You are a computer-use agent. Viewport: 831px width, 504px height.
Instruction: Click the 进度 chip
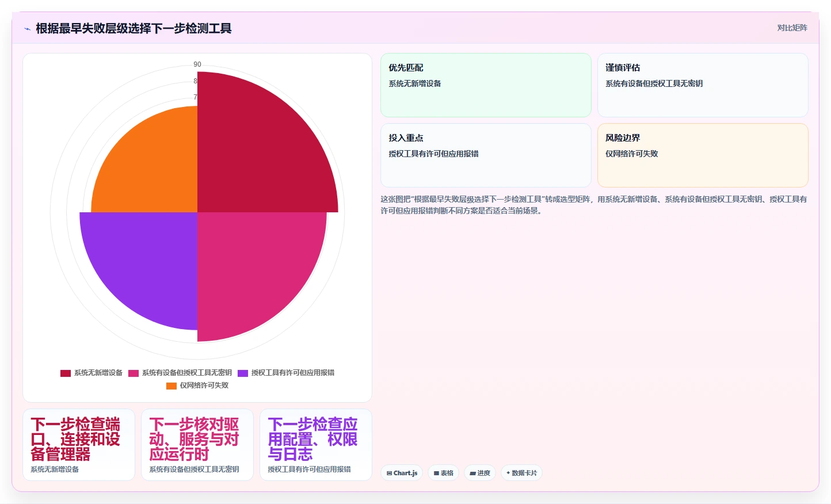tap(480, 473)
